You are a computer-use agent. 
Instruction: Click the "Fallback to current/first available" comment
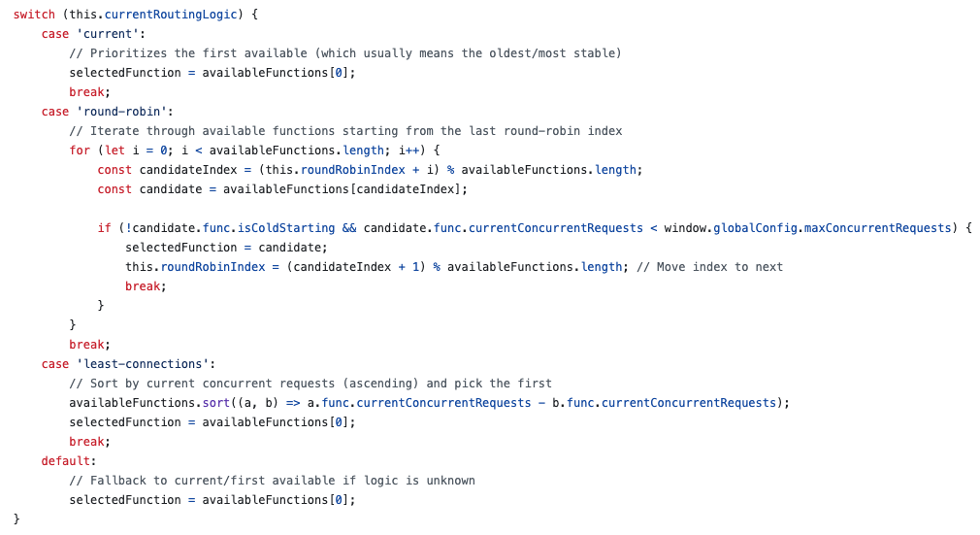272,481
